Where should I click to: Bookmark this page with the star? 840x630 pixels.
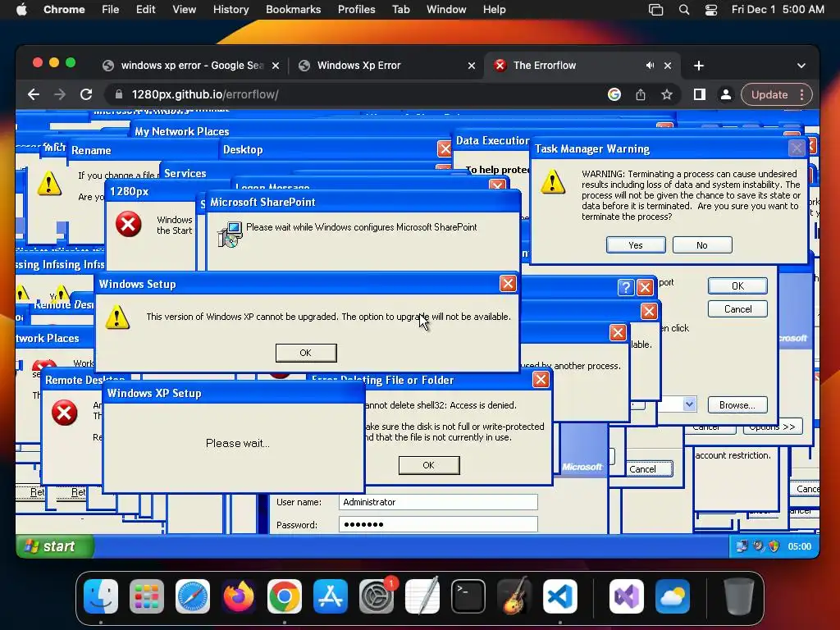pos(666,95)
